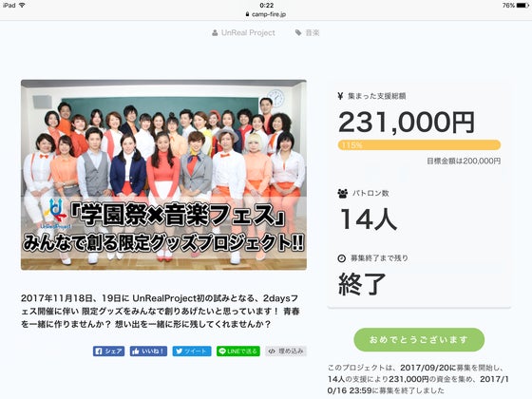
Task: Click the tag icon beside music category
Action: (x=298, y=33)
